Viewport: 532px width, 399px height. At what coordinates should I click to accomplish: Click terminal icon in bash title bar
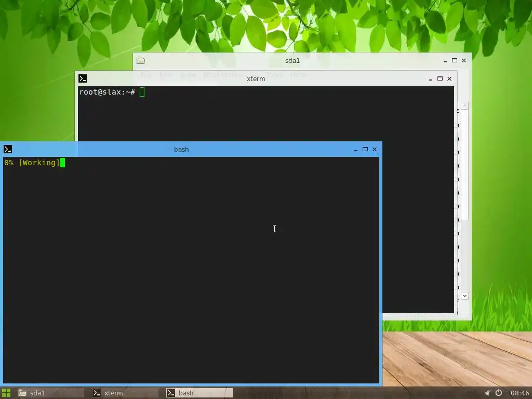(8, 149)
